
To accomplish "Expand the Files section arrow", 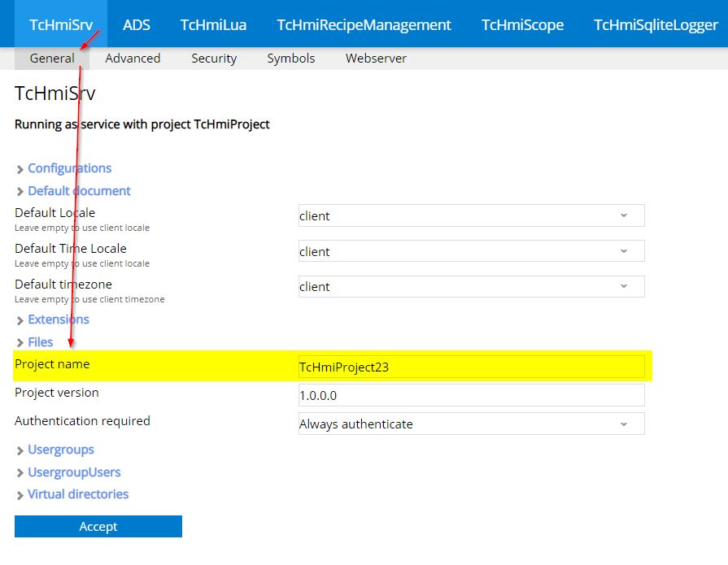I will [x=20, y=343].
